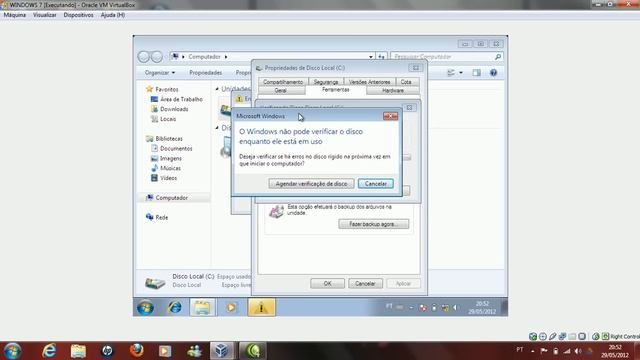Screen dimensions: 640x360
Task: Open guest Windows 7 Start button
Action: [145, 307]
